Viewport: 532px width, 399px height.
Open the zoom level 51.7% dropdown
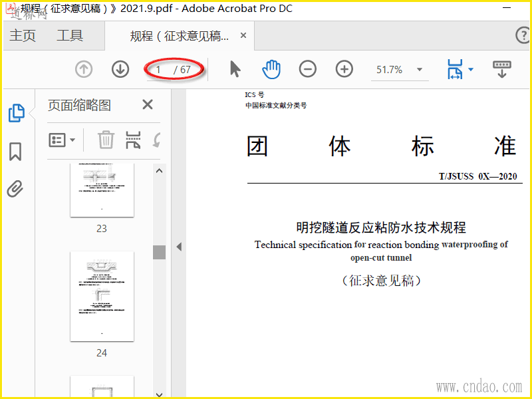click(420, 70)
